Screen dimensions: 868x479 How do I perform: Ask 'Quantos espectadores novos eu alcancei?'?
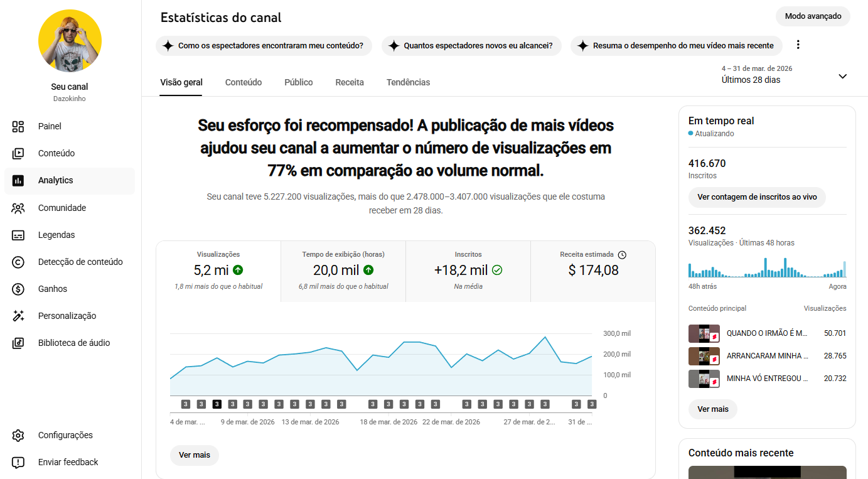click(x=471, y=46)
